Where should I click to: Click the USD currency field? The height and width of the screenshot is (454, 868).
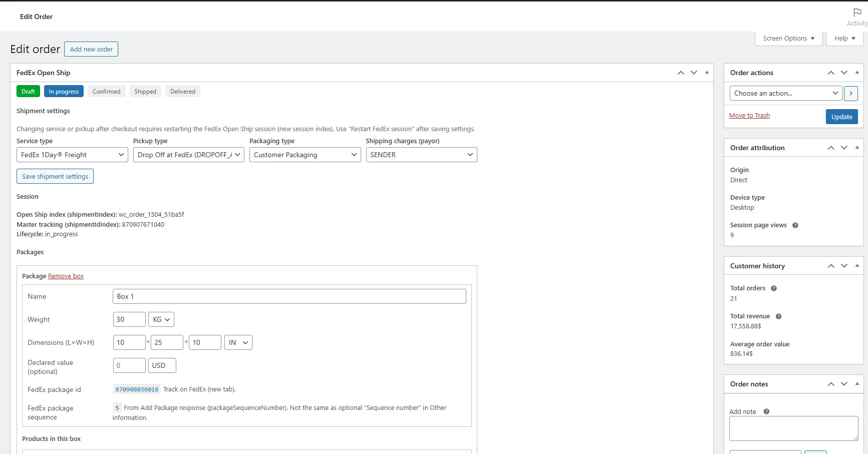(x=162, y=365)
